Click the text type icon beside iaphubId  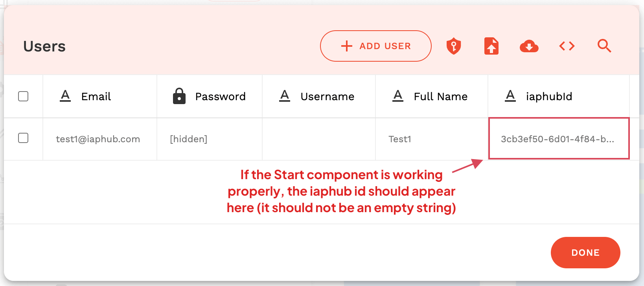510,96
